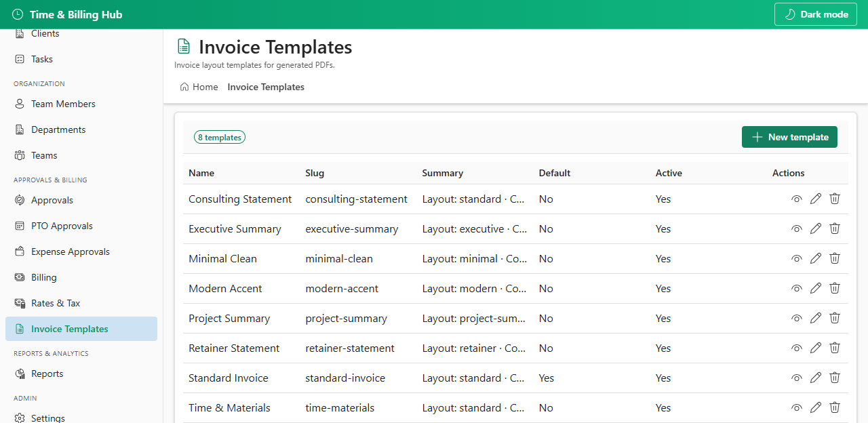Viewport: 868px width, 423px height.
Task: Open Departments in the sidebar
Action: pos(81,129)
